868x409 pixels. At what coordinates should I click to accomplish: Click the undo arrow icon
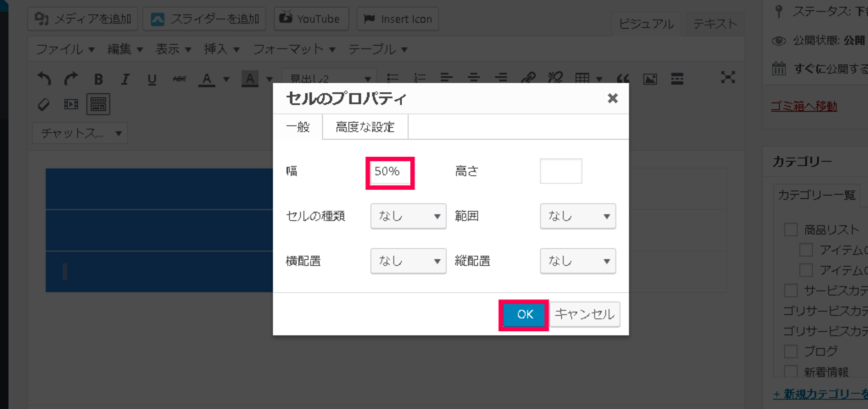click(45, 79)
